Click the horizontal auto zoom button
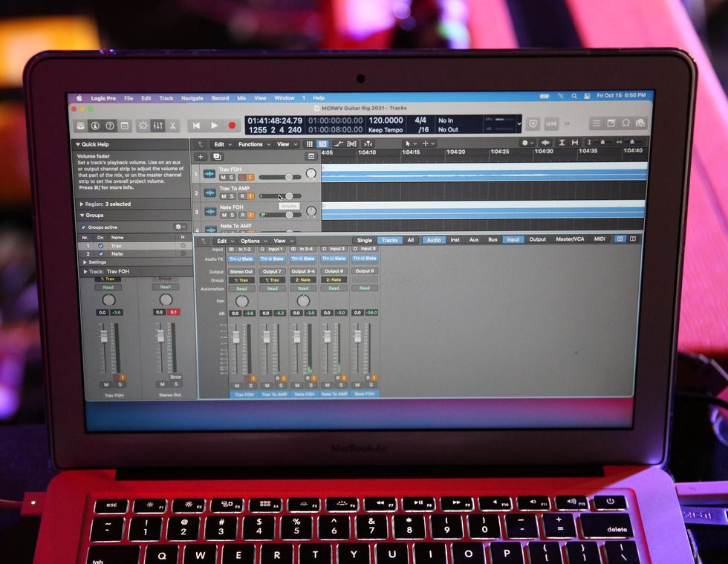The image size is (728, 564). click(x=575, y=143)
